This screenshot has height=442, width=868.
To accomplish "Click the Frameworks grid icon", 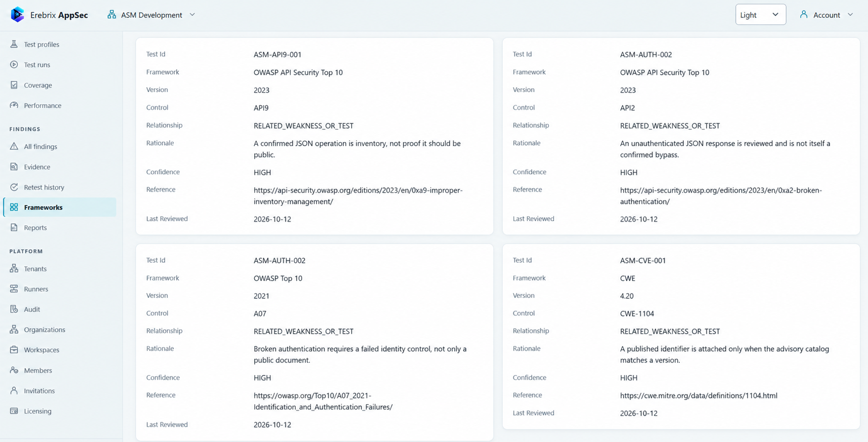I will (x=14, y=207).
